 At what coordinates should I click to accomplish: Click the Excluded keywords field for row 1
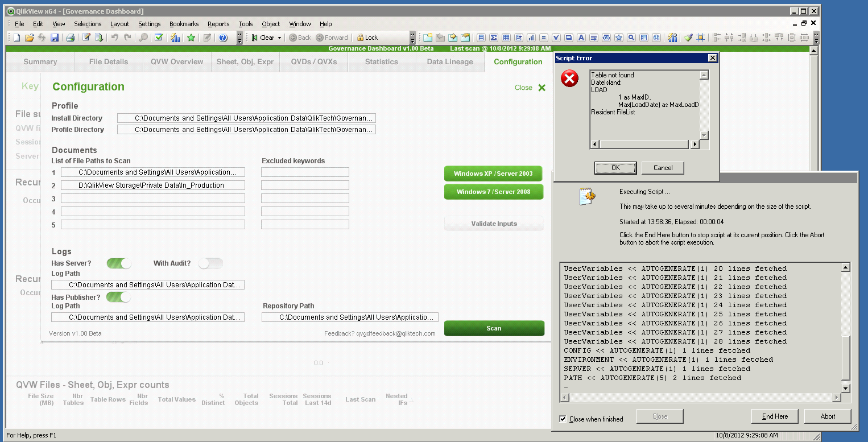point(305,172)
